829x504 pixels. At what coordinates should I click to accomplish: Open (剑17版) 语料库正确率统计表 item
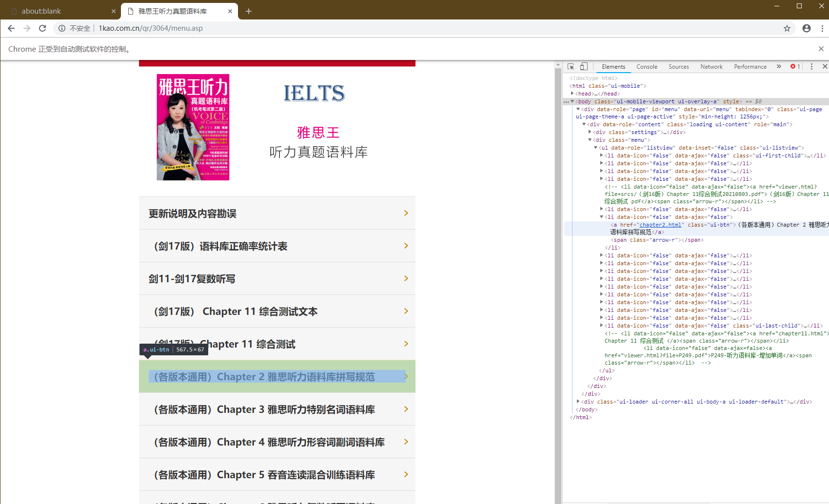[277, 246]
